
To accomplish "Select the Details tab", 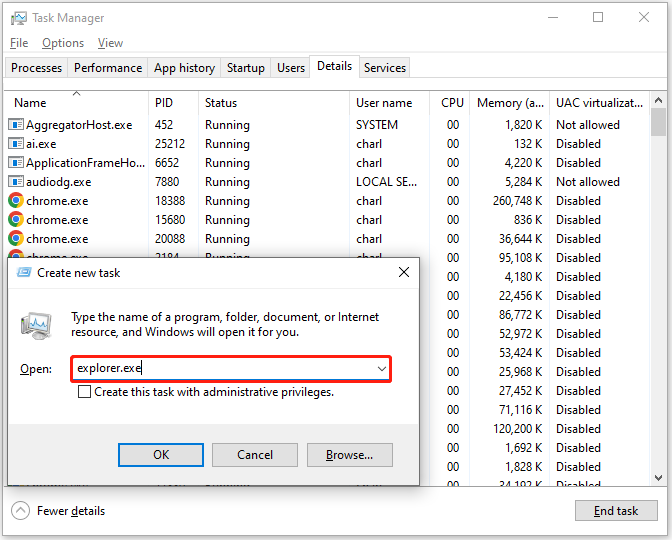I will [x=334, y=66].
